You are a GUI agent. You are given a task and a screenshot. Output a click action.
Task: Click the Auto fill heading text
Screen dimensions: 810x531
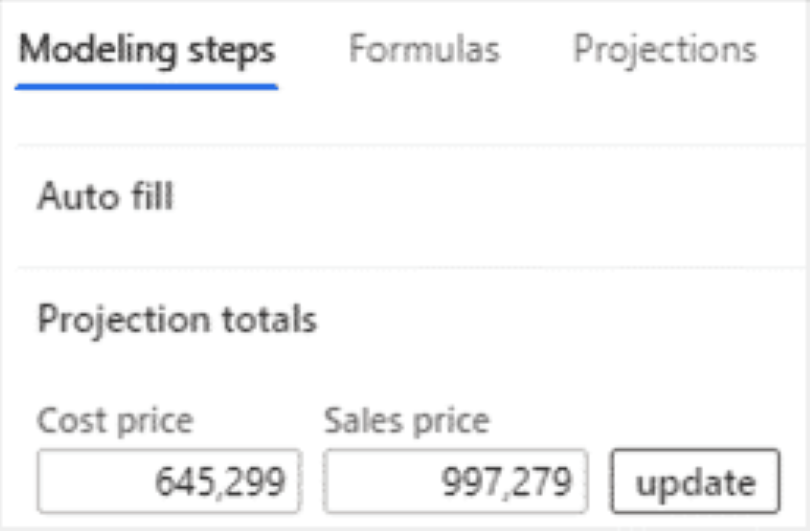point(106,197)
